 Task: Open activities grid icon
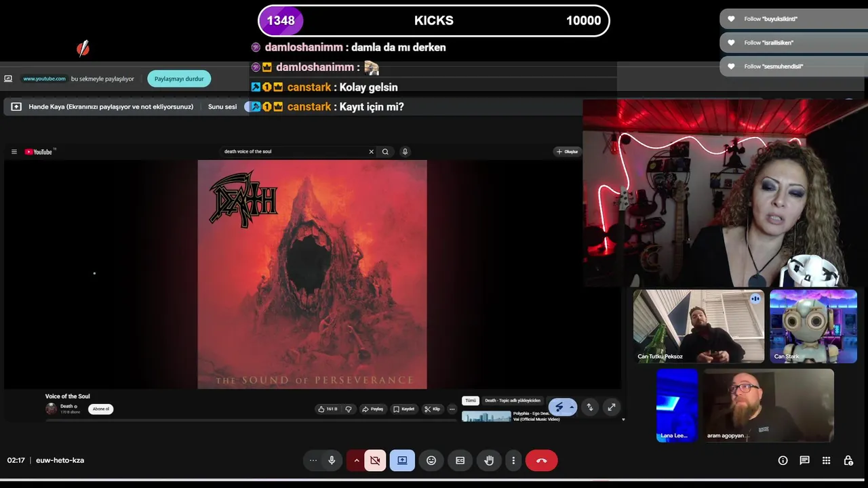[826, 460]
